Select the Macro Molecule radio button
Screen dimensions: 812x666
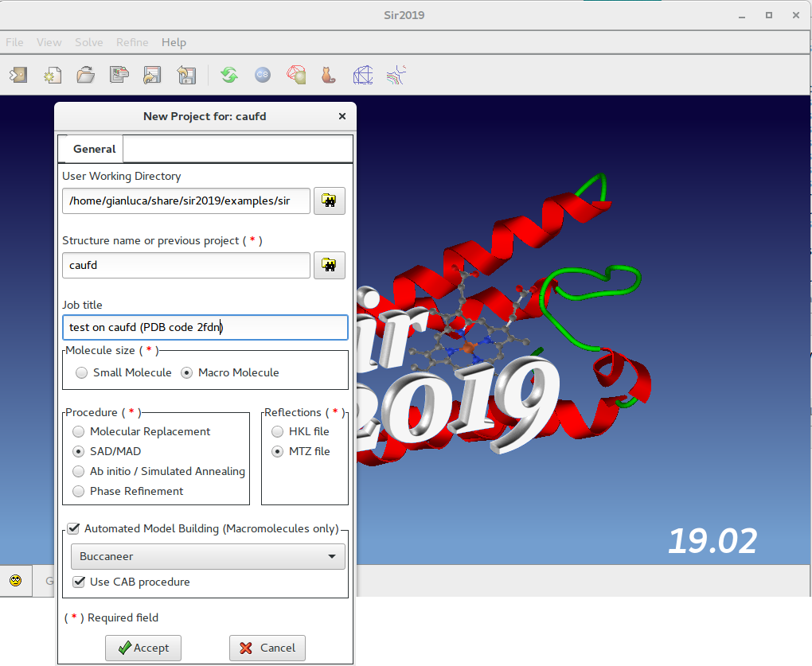point(187,372)
